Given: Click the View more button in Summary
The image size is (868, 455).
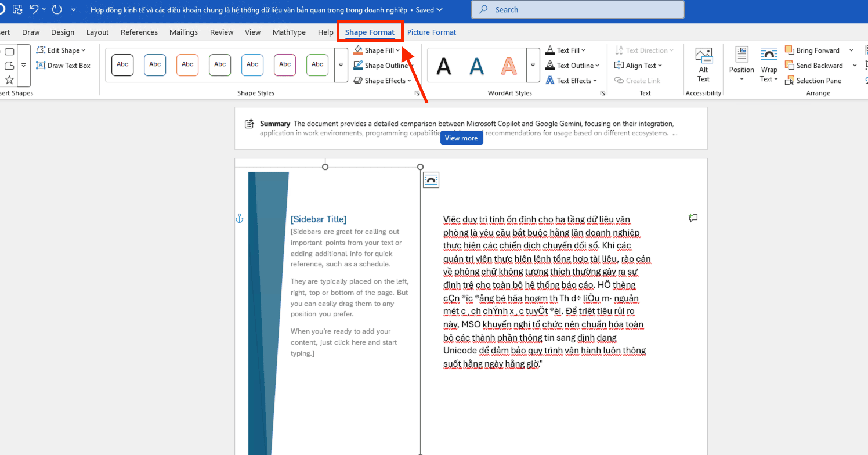Looking at the screenshot, I should [461, 138].
